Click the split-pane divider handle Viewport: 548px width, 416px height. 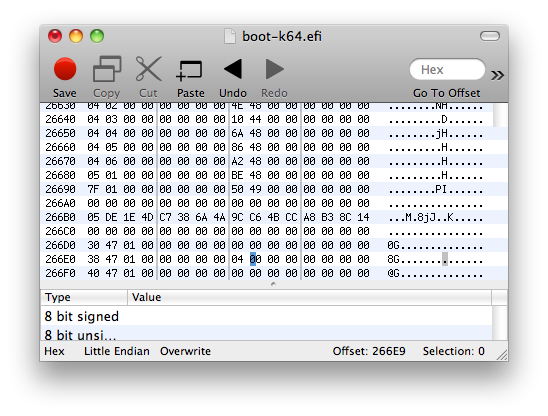pyautogui.click(x=273, y=284)
